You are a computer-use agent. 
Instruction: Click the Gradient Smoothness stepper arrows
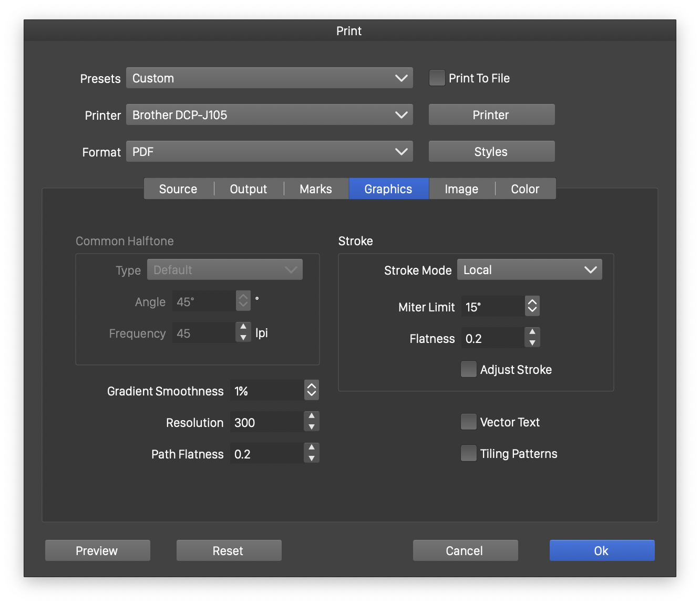(x=312, y=390)
